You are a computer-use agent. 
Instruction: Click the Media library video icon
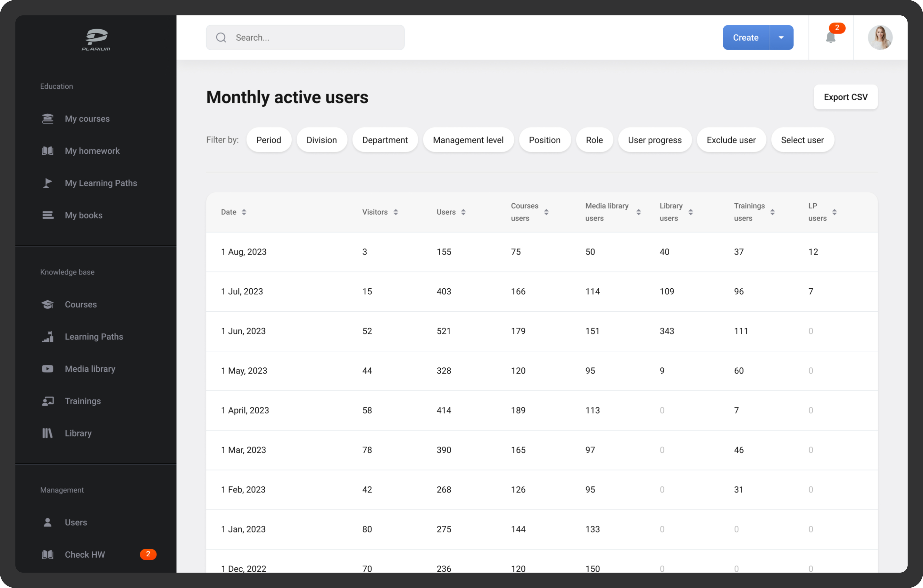[x=47, y=369]
